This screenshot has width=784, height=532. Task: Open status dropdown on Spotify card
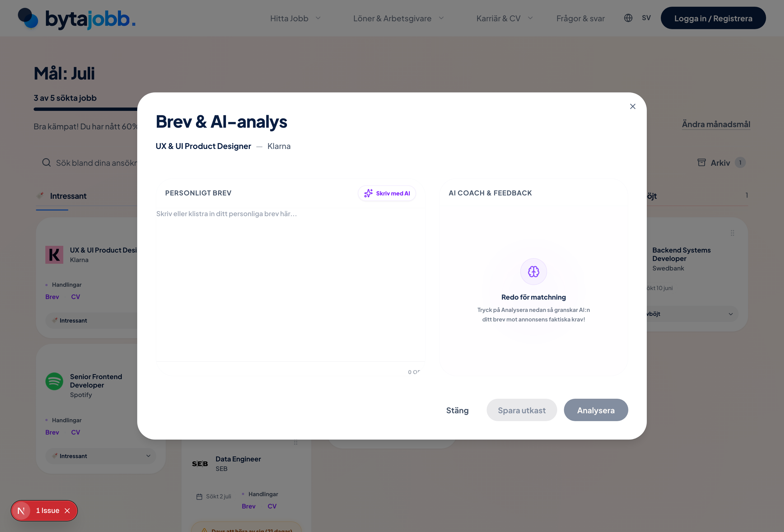[x=101, y=456]
